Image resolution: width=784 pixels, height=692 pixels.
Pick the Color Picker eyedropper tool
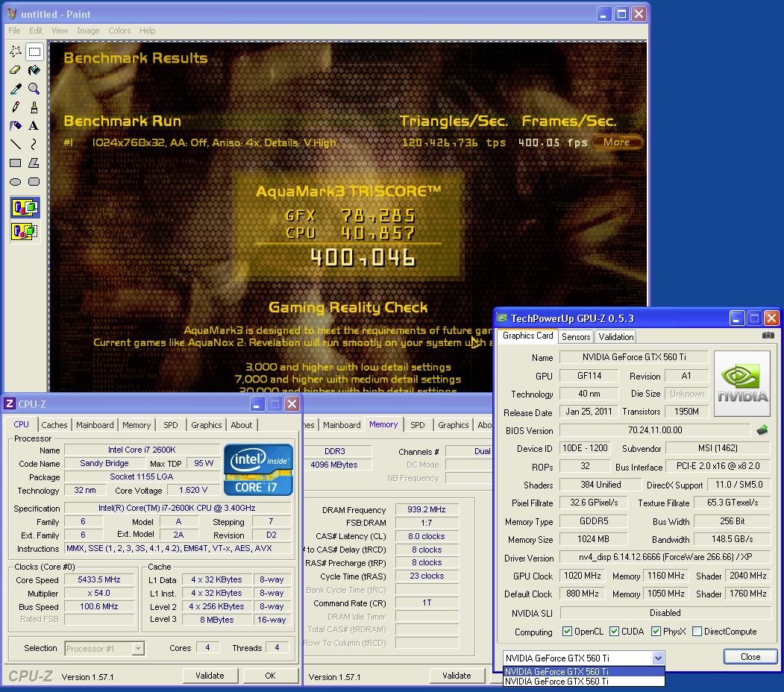(x=16, y=89)
